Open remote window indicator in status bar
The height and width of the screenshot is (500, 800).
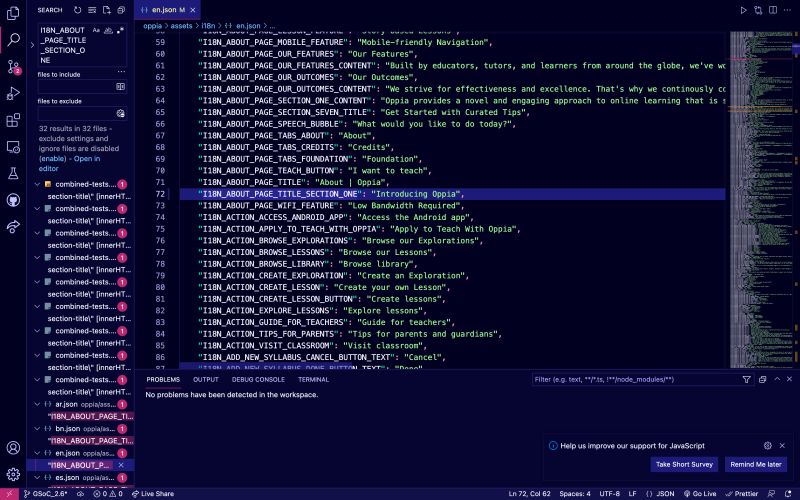(9, 494)
